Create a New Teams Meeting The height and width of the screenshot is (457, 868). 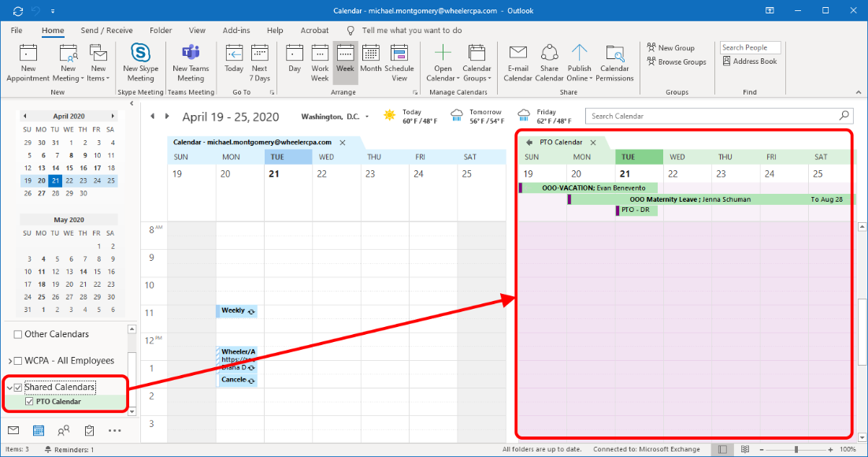pyautogui.click(x=191, y=63)
